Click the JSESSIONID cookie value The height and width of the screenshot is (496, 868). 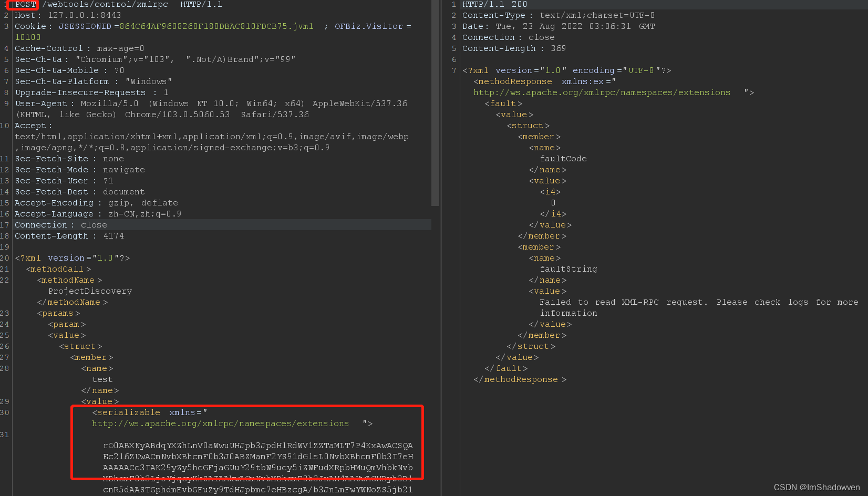point(216,26)
